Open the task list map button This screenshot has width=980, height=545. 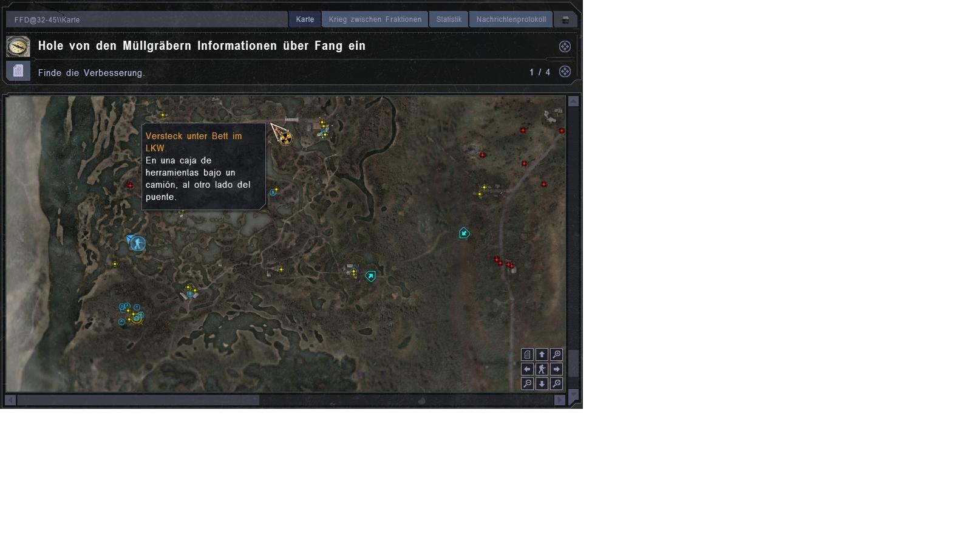pos(527,354)
